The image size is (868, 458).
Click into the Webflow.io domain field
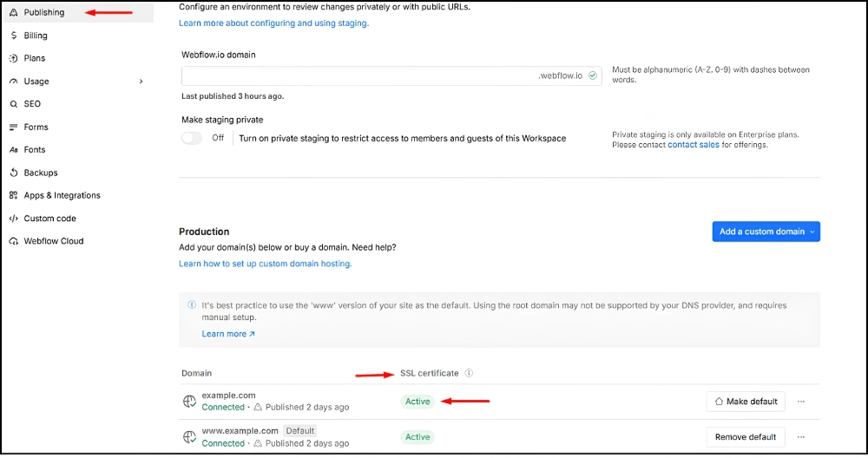tap(391, 75)
